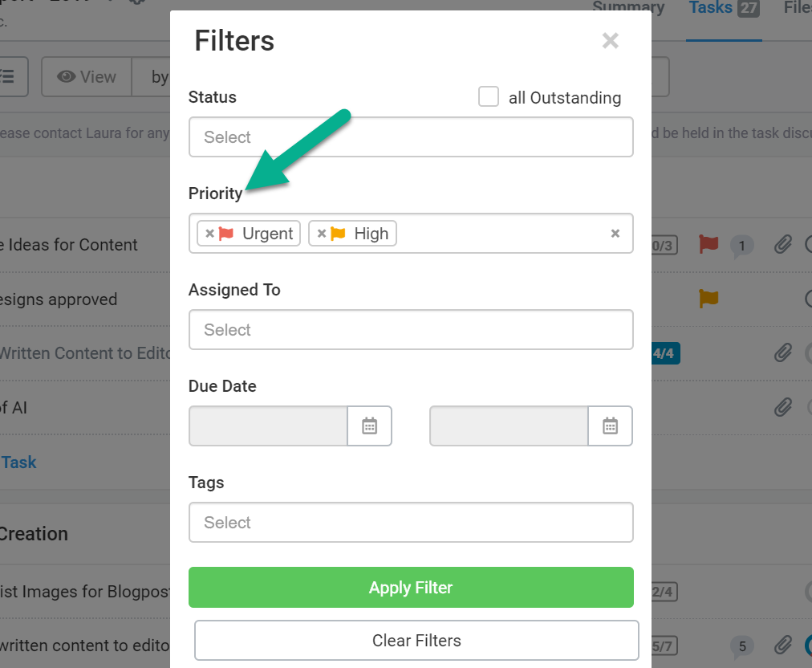Open the comment bubble showing 1
Viewport: 812px width, 668px height.
click(741, 246)
